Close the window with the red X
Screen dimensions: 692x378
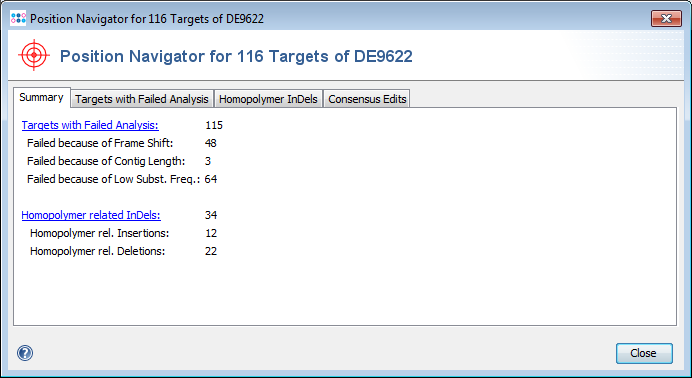(x=666, y=19)
